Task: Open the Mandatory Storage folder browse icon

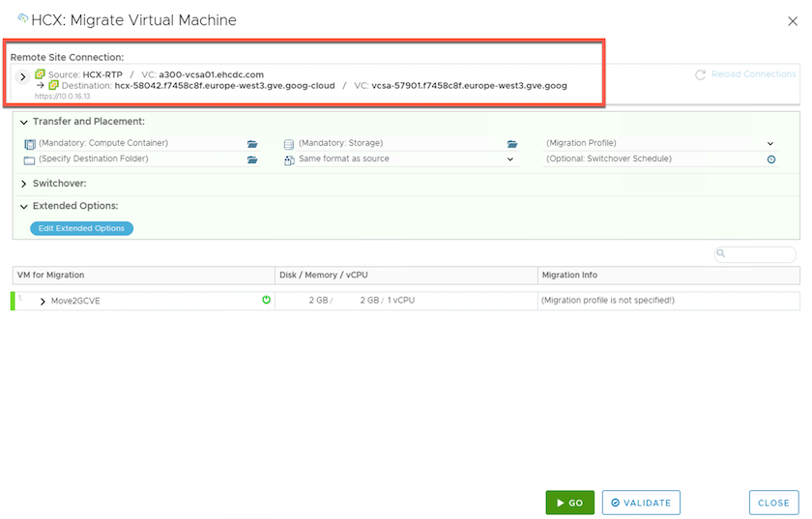Action: 512,144
